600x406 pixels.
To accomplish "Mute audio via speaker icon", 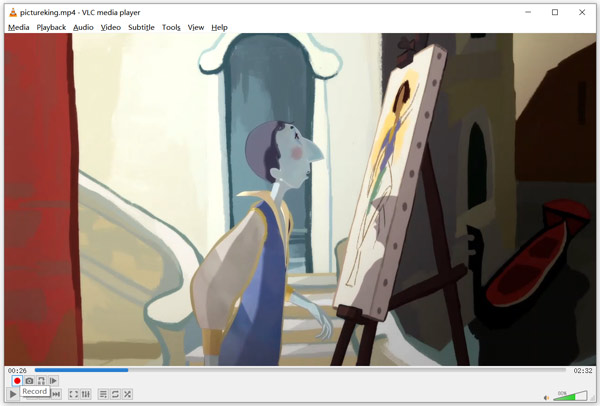I will click(x=546, y=398).
